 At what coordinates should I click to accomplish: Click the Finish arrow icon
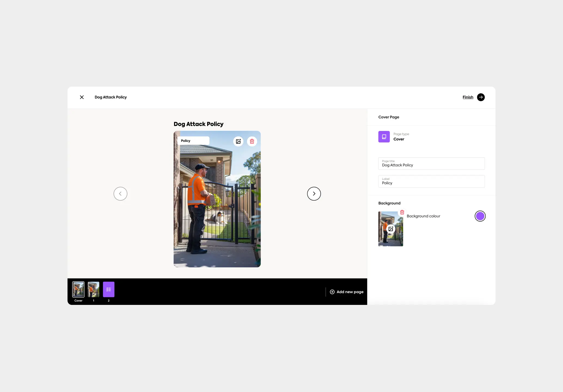tap(481, 97)
